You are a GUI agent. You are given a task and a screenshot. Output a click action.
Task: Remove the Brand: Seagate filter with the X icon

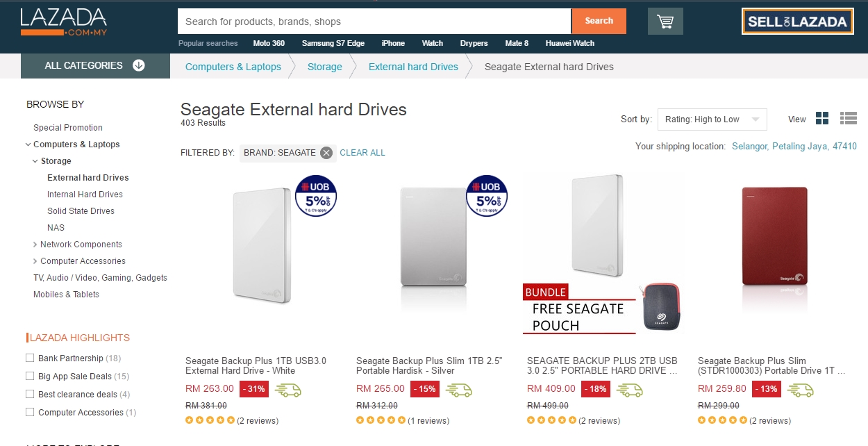tap(326, 153)
